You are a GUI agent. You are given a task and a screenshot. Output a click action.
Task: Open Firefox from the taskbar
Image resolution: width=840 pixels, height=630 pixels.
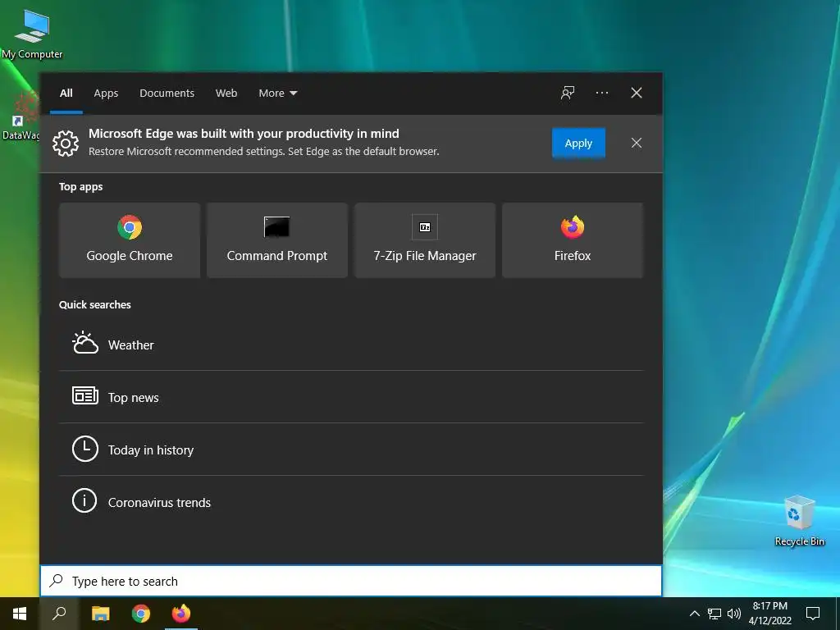click(x=181, y=614)
